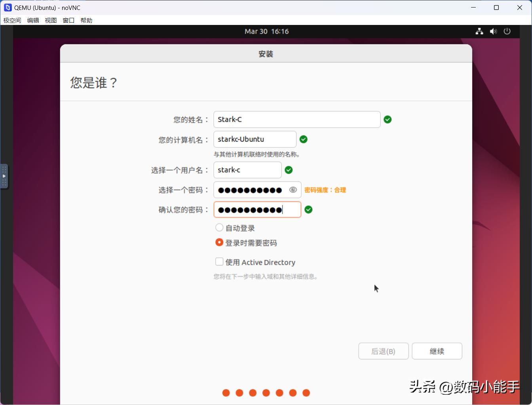Open the volume speaker icon in top bar
This screenshot has height=405, width=532.
coord(493,31)
